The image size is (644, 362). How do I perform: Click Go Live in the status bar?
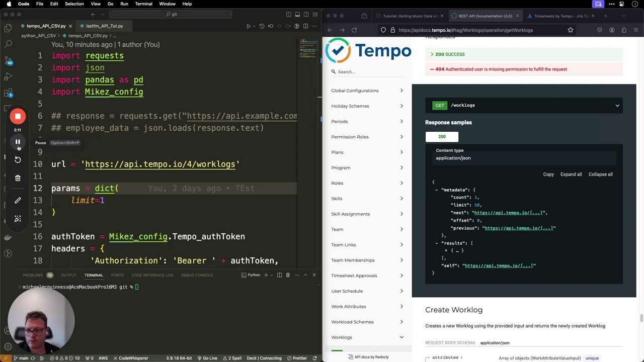pyautogui.click(x=207, y=358)
